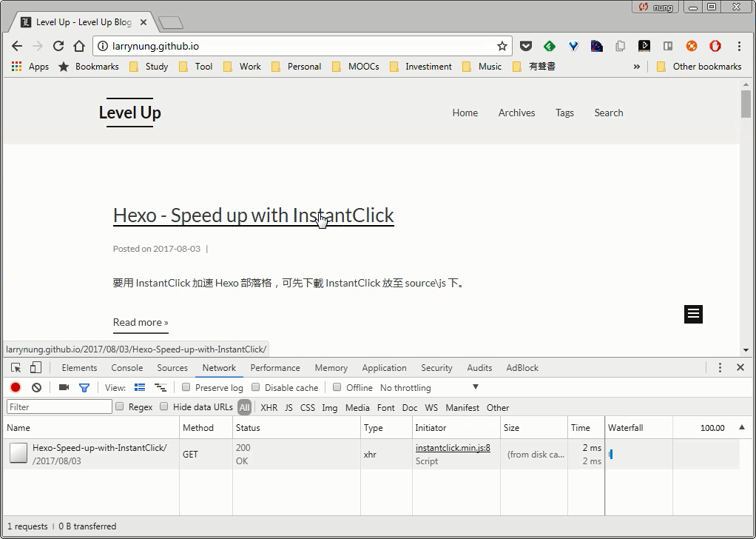756x539 pixels.
Task: Open the Other bookmarks folder
Action: click(x=699, y=67)
